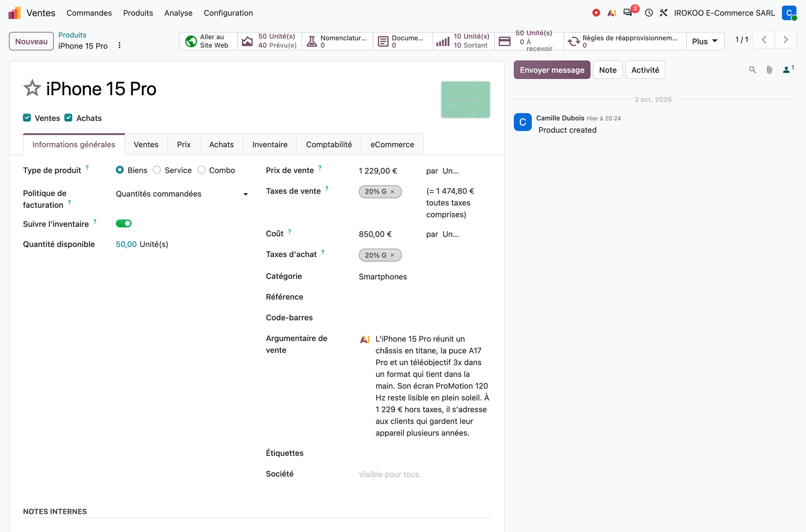Toggle the Ventes checkbox
This screenshot has width=806, height=532.
click(27, 118)
